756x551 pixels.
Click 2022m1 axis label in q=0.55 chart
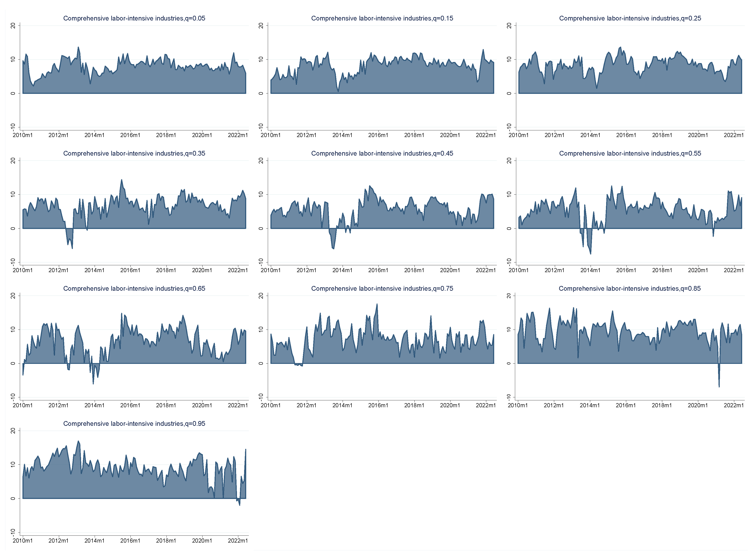734,270
